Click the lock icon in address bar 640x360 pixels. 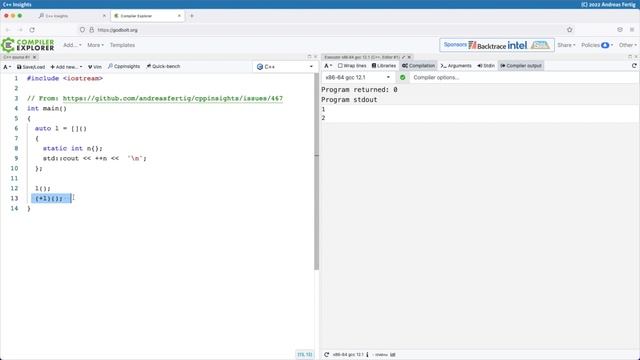(x=91, y=30)
